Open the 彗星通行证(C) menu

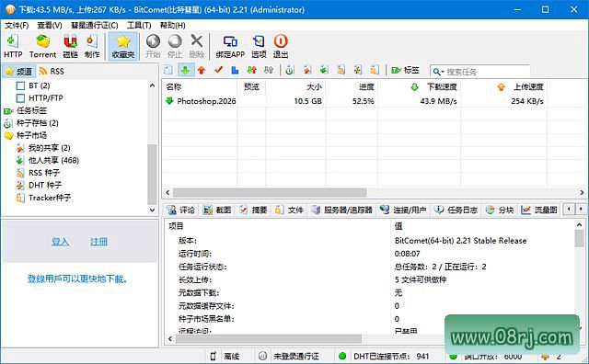[x=95, y=25]
